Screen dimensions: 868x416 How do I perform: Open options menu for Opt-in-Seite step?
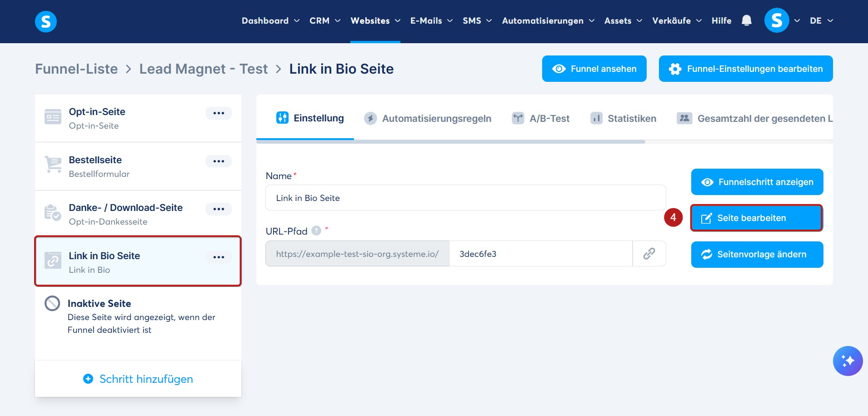click(x=219, y=113)
